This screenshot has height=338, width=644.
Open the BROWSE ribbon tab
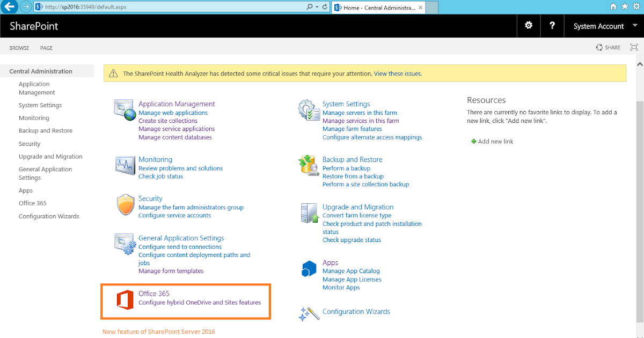click(19, 48)
